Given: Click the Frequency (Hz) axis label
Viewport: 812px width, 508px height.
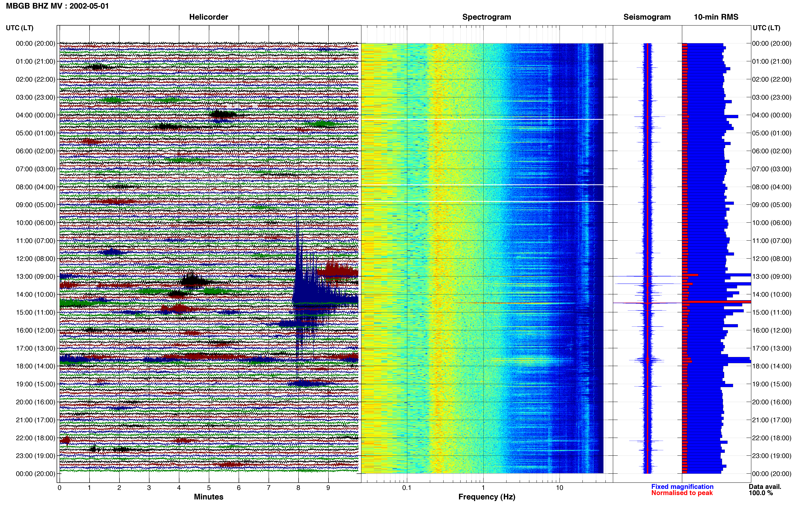Looking at the screenshot, I should click(x=487, y=497).
